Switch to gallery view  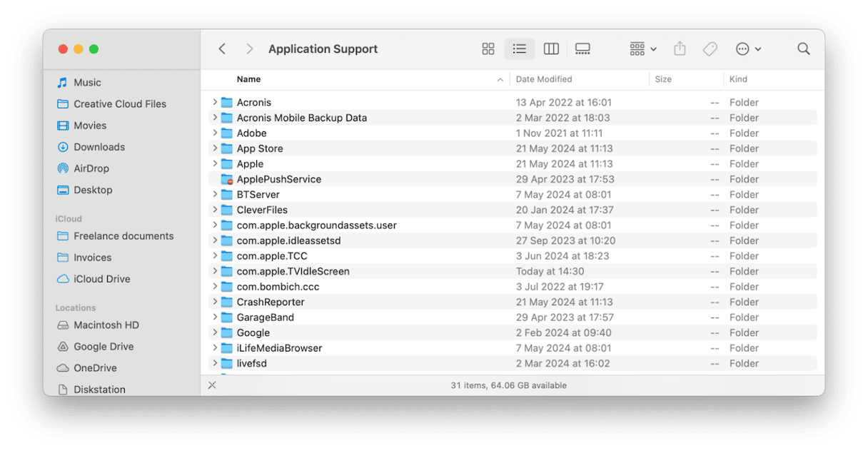[582, 49]
